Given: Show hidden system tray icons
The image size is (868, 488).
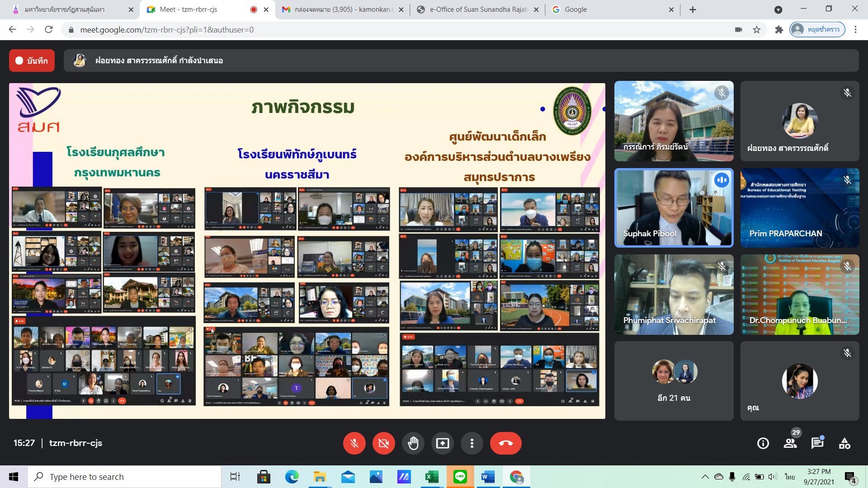Looking at the screenshot, I should pyautogui.click(x=705, y=477).
